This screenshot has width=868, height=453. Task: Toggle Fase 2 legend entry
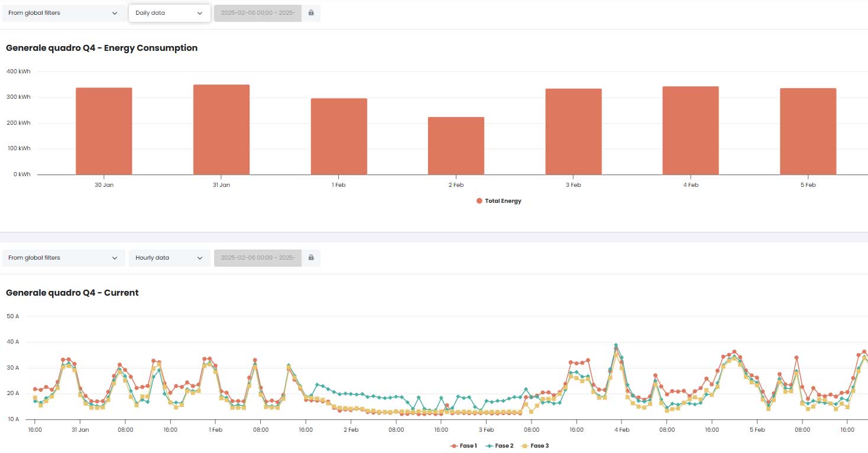(x=500, y=446)
